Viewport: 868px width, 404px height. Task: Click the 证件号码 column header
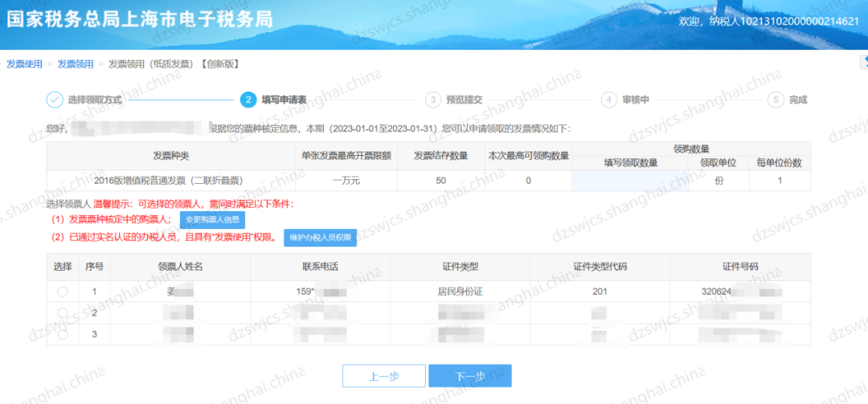(740, 267)
